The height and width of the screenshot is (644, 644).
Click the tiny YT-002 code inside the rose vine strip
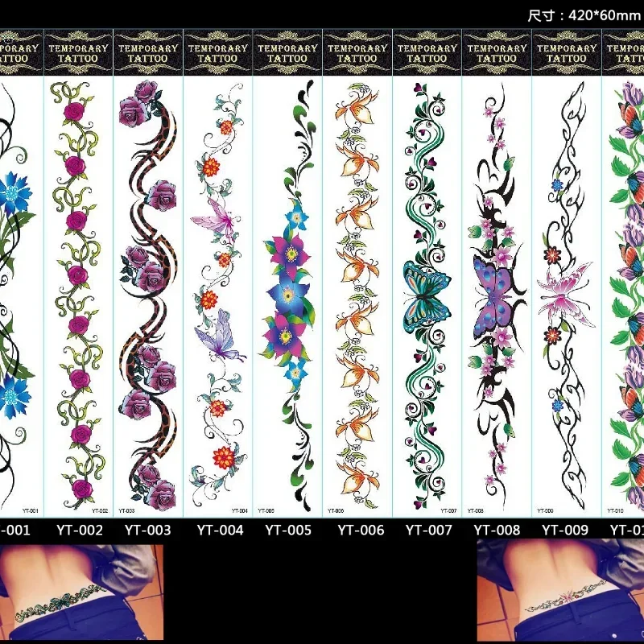pyautogui.click(x=100, y=511)
